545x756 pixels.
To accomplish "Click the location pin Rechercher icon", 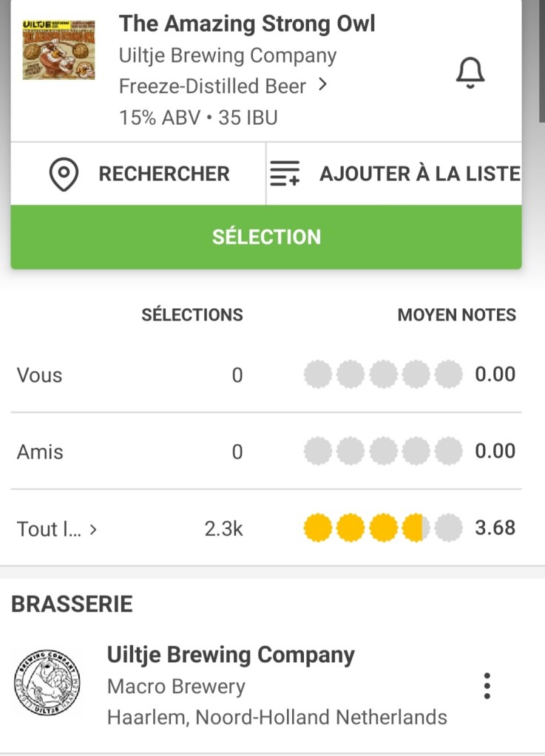I will pos(64,174).
